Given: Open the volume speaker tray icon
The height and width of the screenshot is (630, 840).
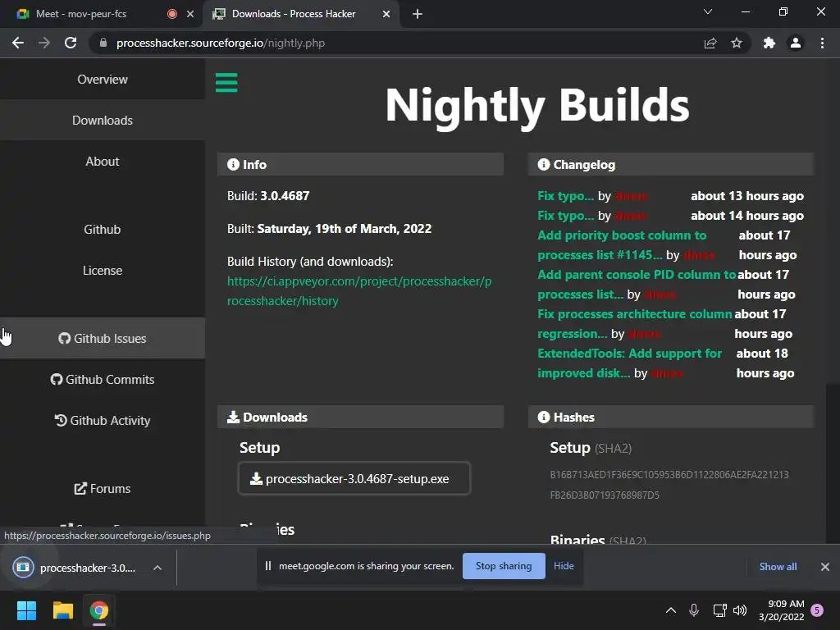Looking at the screenshot, I should pyautogui.click(x=740, y=610).
